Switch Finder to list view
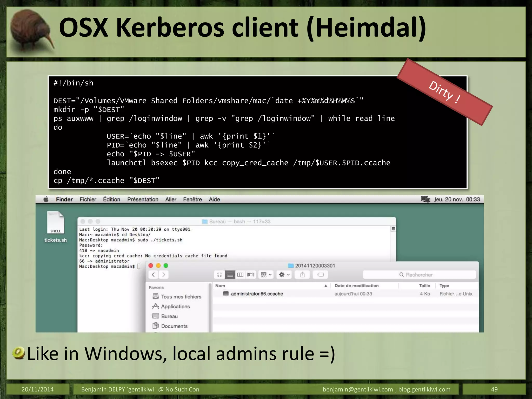The height and width of the screenshot is (399, 532). pos(230,275)
